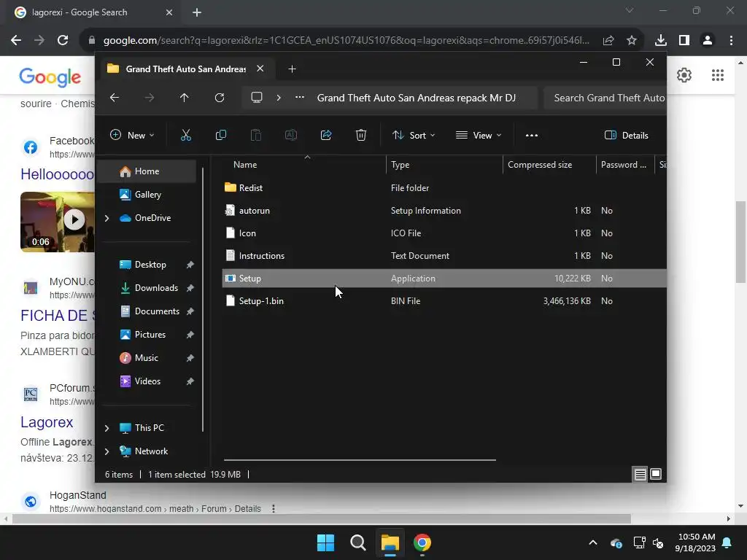This screenshot has height=560, width=747.
Task: Play the Facebook video thumbnail in search results
Action: tap(58, 222)
